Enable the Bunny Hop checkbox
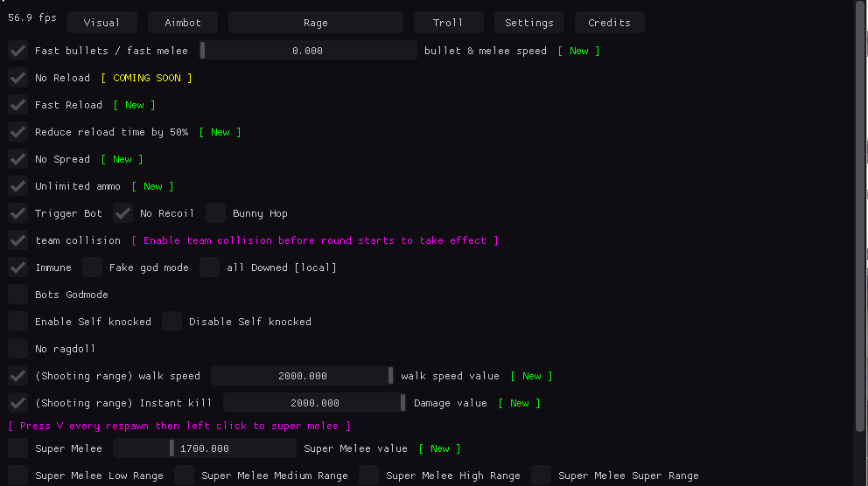The image size is (868, 486). [216, 213]
